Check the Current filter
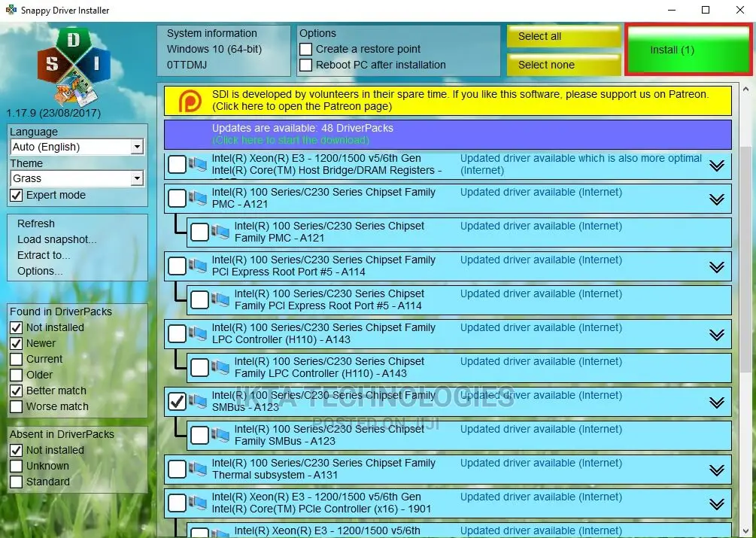Screen dimensions: 756x538 [x=17, y=359]
